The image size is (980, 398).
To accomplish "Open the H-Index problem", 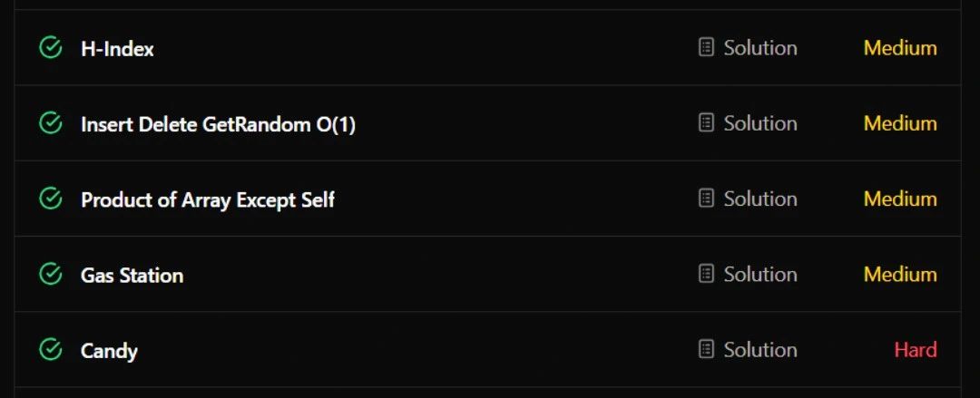I will click(117, 49).
